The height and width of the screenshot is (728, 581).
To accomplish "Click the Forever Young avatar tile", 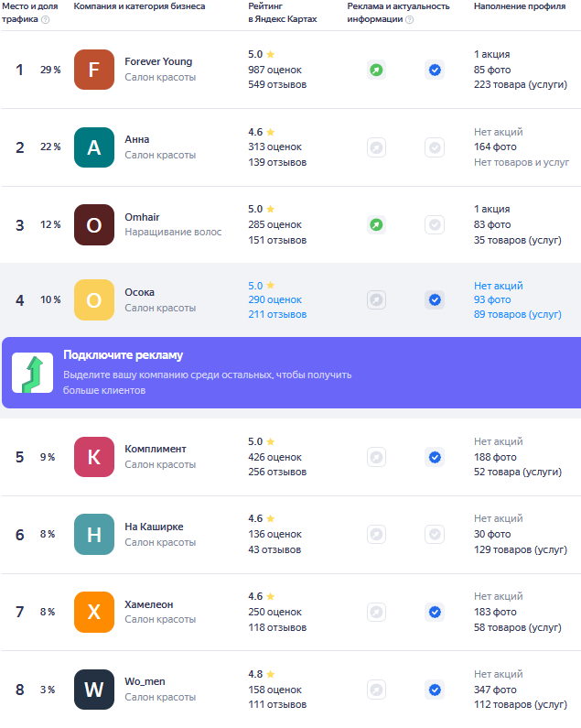I will point(94,70).
